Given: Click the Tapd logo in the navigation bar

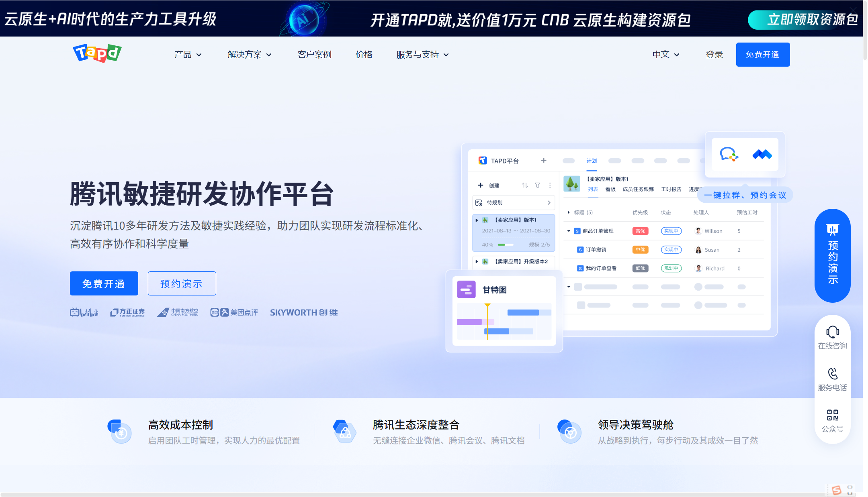Looking at the screenshot, I should click(96, 53).
